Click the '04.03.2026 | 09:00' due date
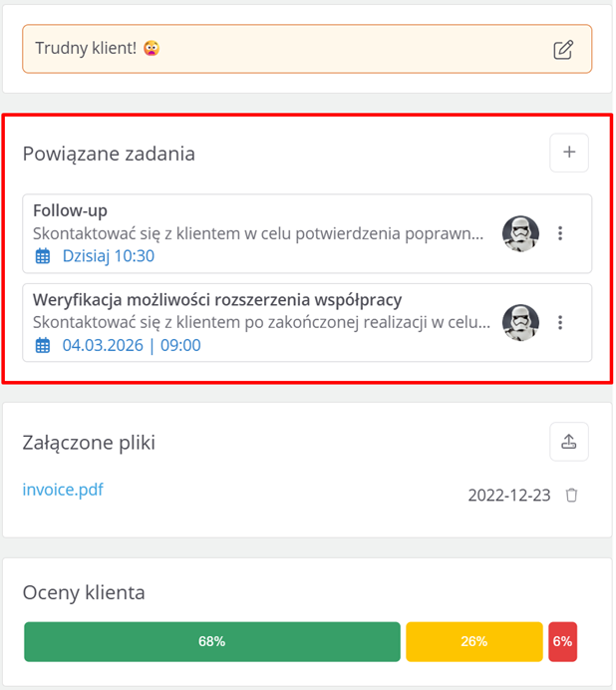 [x=132, y=346]
